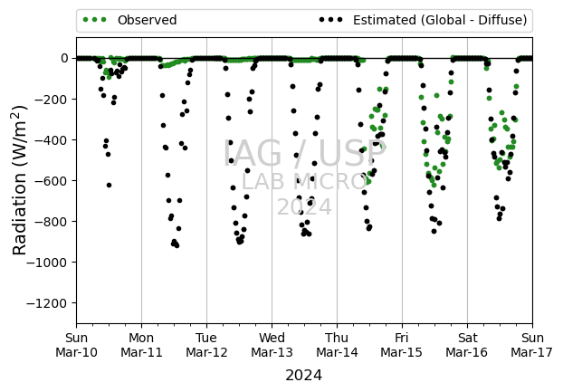
Task: Click the 0 y-axis tick label
Action: pyautogui.click(x=64, y=58)
